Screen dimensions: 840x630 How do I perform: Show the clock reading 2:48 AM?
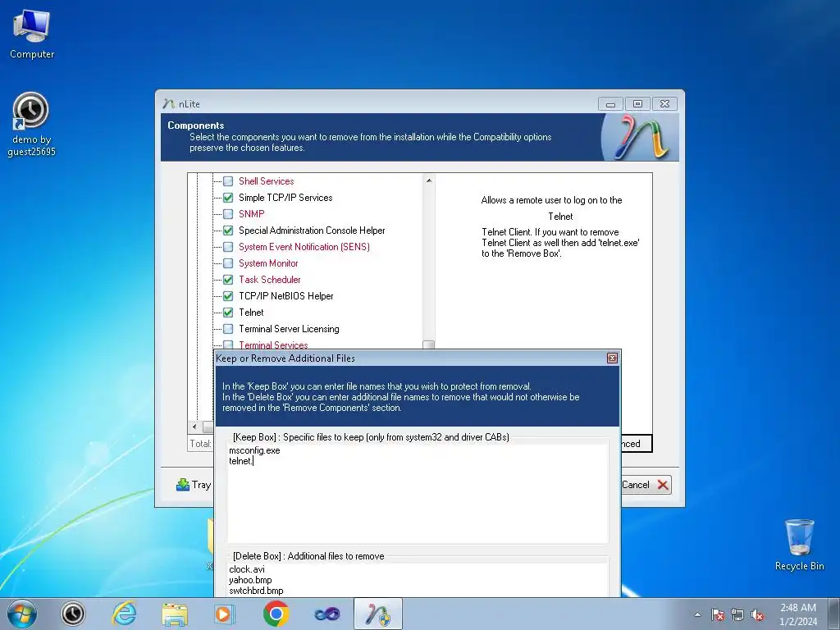tap(797, 608)
